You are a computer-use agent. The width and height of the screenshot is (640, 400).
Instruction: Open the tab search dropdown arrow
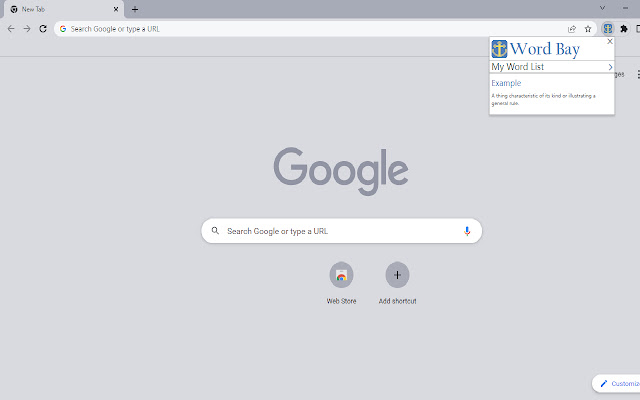tap(602, 8)
